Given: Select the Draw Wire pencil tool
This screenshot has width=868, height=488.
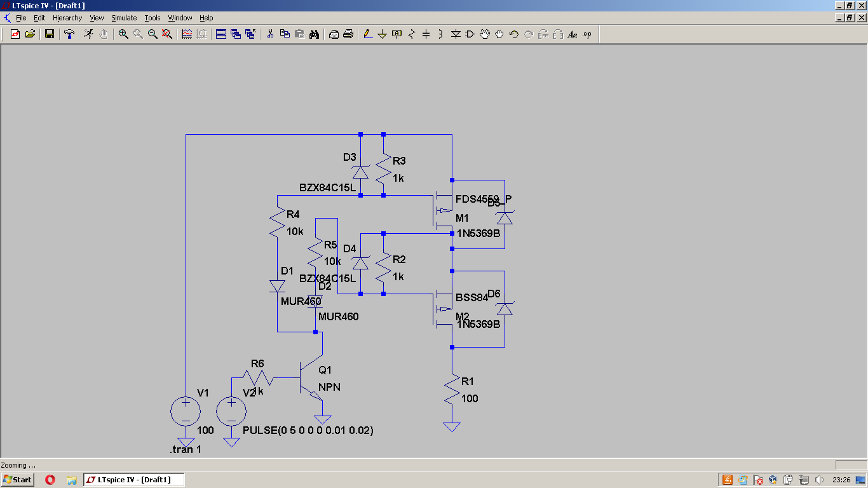Looking at the screenshot, I should pos(368,34).
